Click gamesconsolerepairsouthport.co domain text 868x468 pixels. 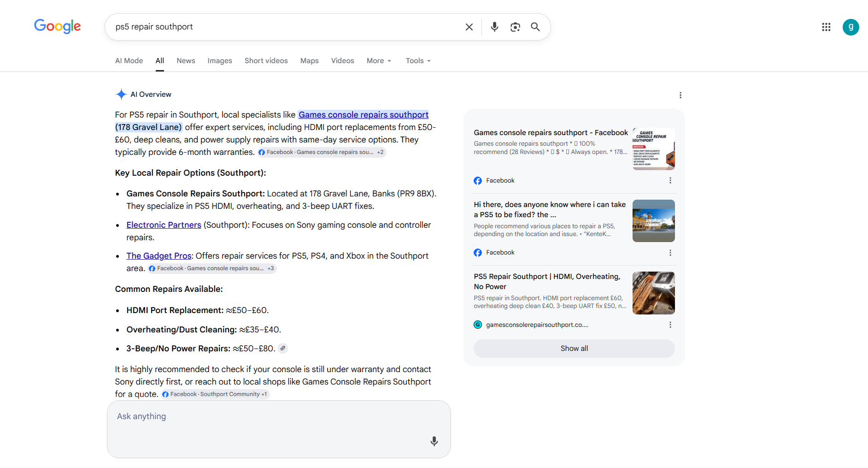click(x=537, y=325)
